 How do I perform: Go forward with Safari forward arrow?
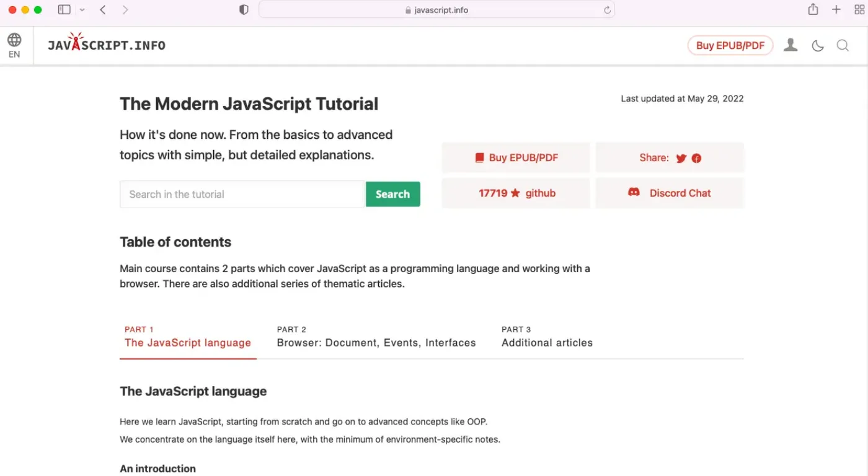[x=125, y=9]
